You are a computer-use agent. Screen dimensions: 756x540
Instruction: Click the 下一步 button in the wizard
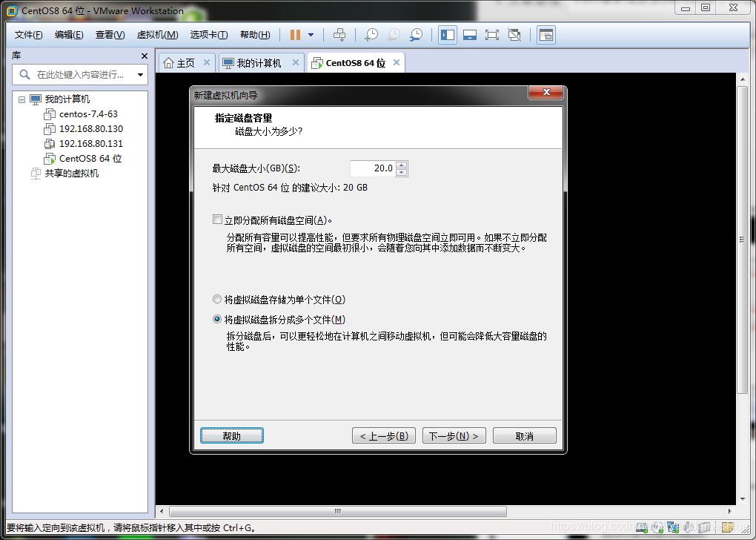tap(454, 436)
